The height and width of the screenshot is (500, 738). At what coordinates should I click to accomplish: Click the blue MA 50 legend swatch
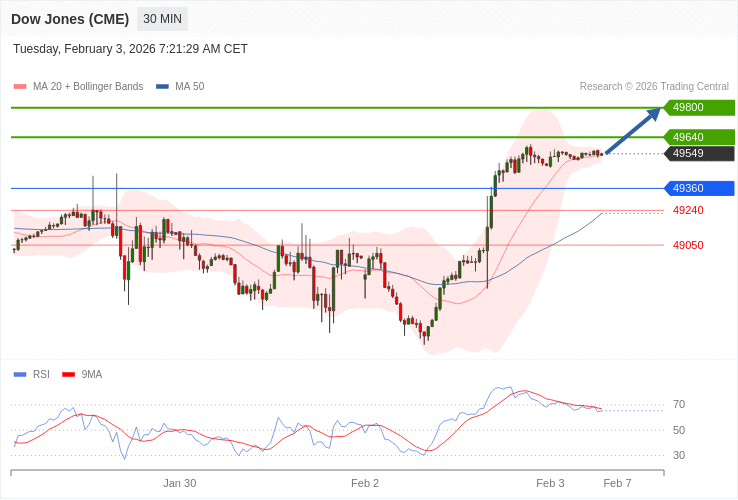coord(162,87)
